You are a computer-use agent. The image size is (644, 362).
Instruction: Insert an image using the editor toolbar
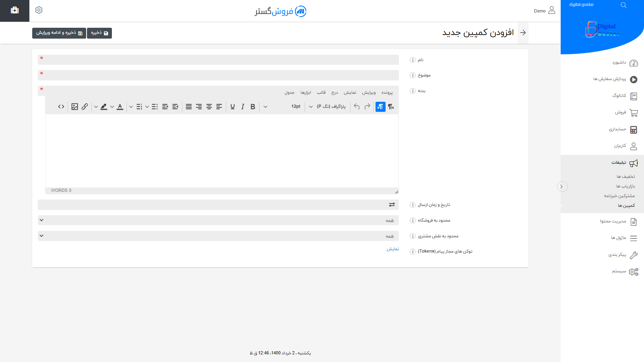(74, 107)
